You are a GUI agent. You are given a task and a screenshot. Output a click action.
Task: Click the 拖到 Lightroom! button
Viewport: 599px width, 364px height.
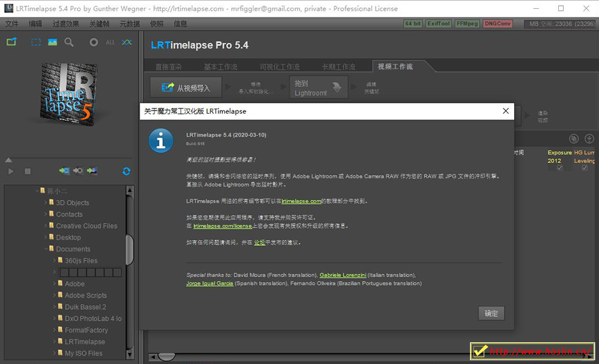point(319,88)
